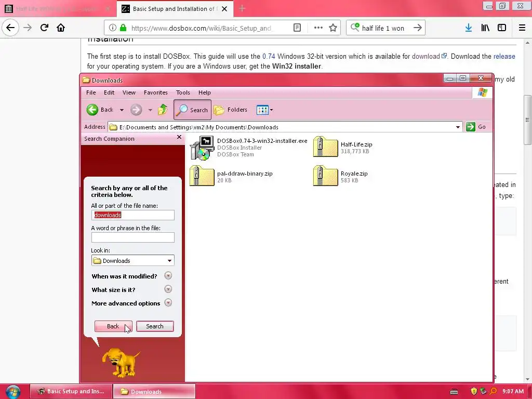The image size is (532, 399).
Task: Click the security shield tray icon
Action: click(474, 391)
